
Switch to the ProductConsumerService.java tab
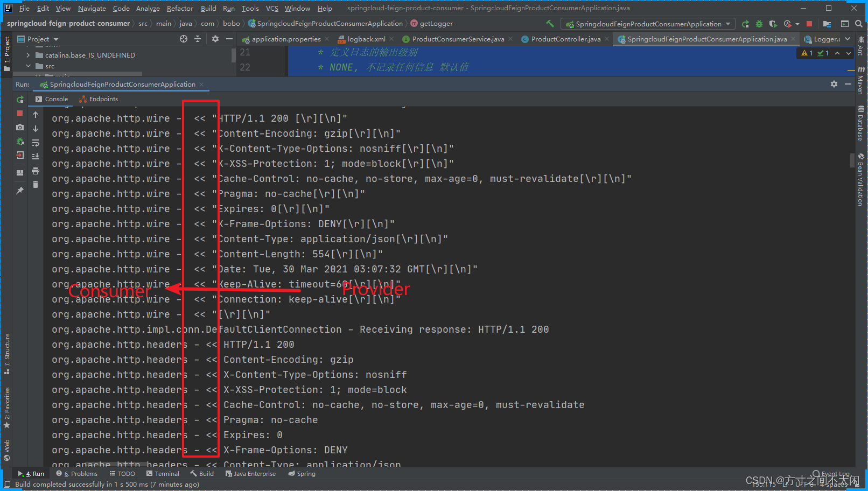pos(458,39)
